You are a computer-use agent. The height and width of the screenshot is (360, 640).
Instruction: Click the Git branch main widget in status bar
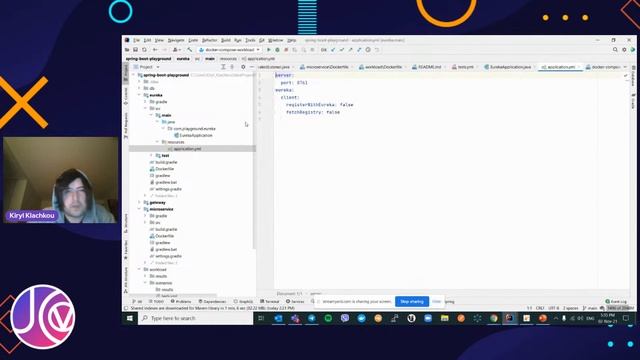[590, 308]
